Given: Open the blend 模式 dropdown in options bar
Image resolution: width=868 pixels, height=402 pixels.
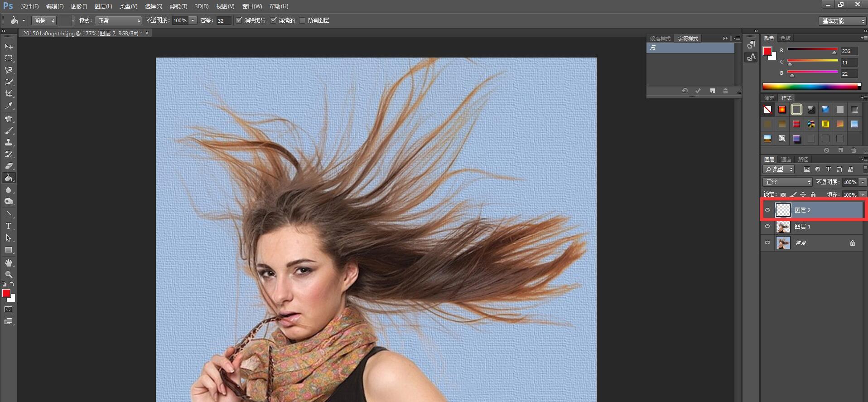Looking at the screenshot, I should click(119, 20).
